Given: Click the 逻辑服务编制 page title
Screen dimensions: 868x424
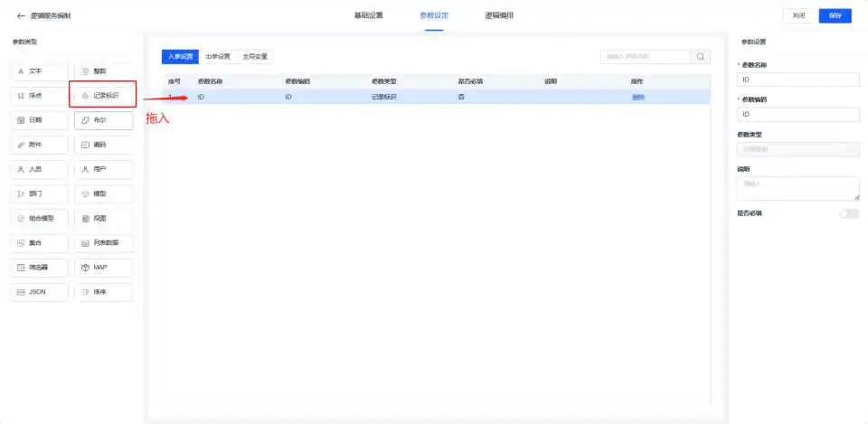Looking at the screenshot, I should (x=51, y=16).
